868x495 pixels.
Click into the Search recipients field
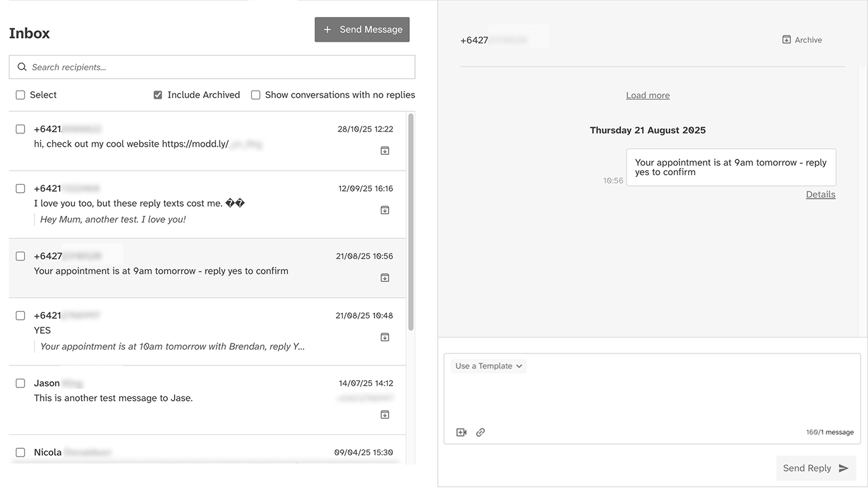212,67
